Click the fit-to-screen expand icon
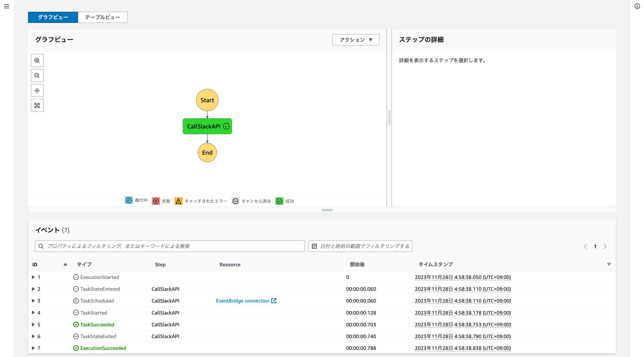Screen dimensions: 644x357 pyautogui.click(x=37, y=105)
